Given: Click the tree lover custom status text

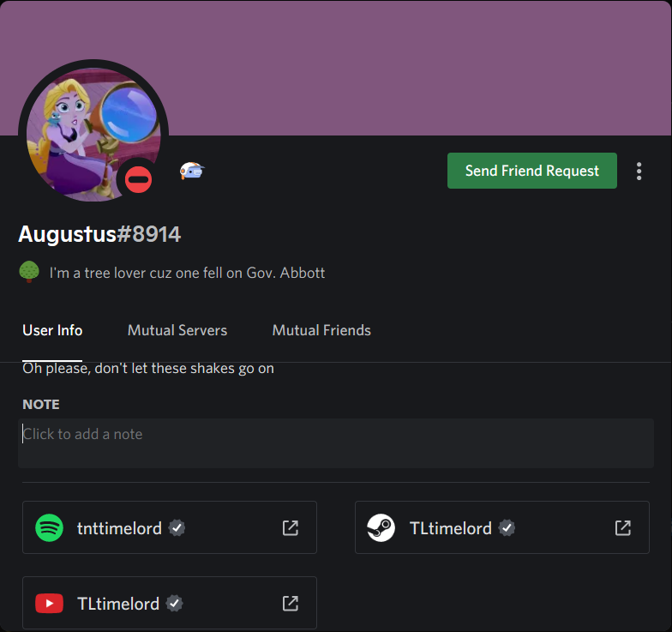Looking at the screenshot, I should click(x=187, y=273).
